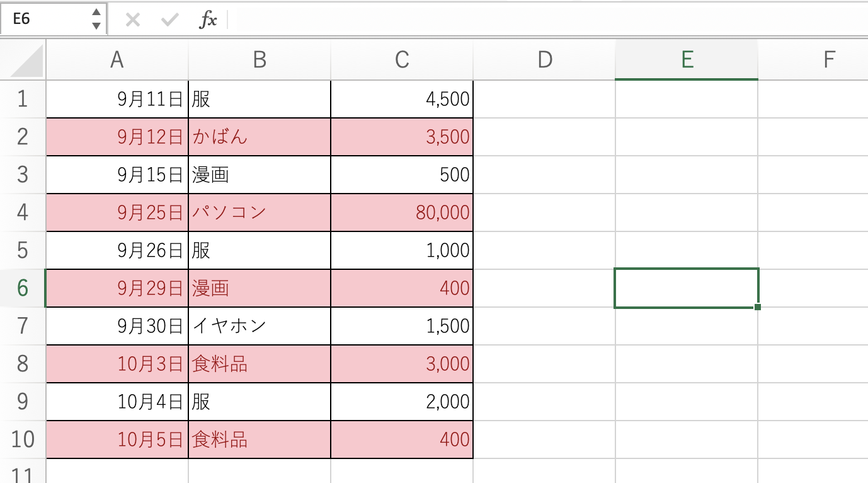Select empty cell D1

544,98
